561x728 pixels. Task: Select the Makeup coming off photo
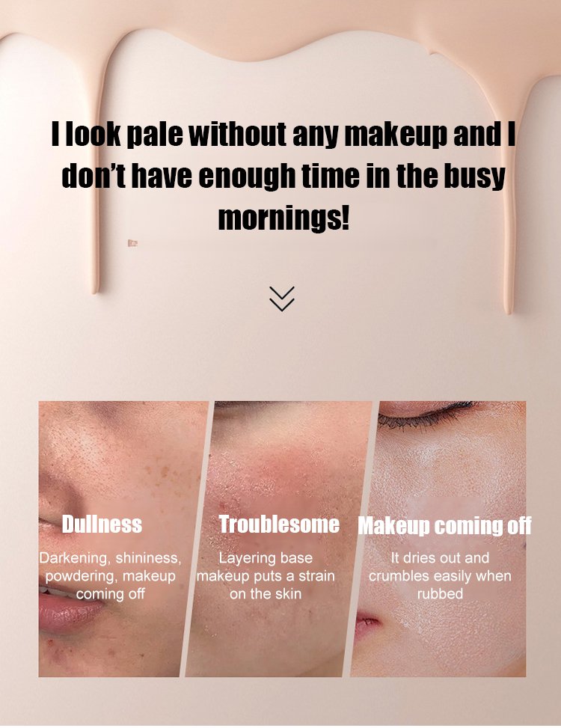coord(438,539)
